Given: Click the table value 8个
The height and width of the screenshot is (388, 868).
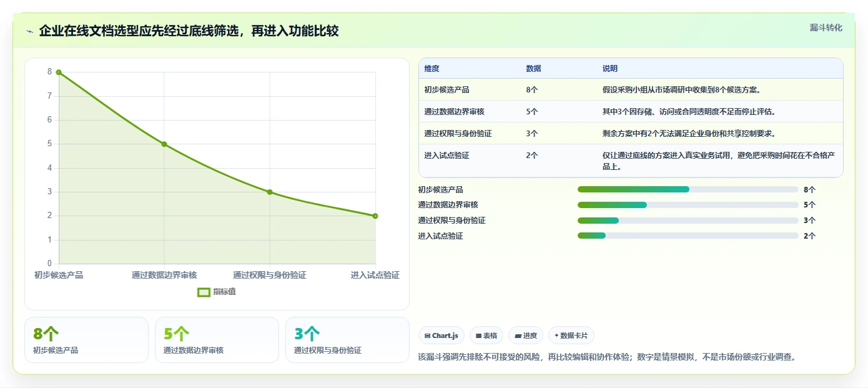Looking at the screenshot, I should click(532, 90).
